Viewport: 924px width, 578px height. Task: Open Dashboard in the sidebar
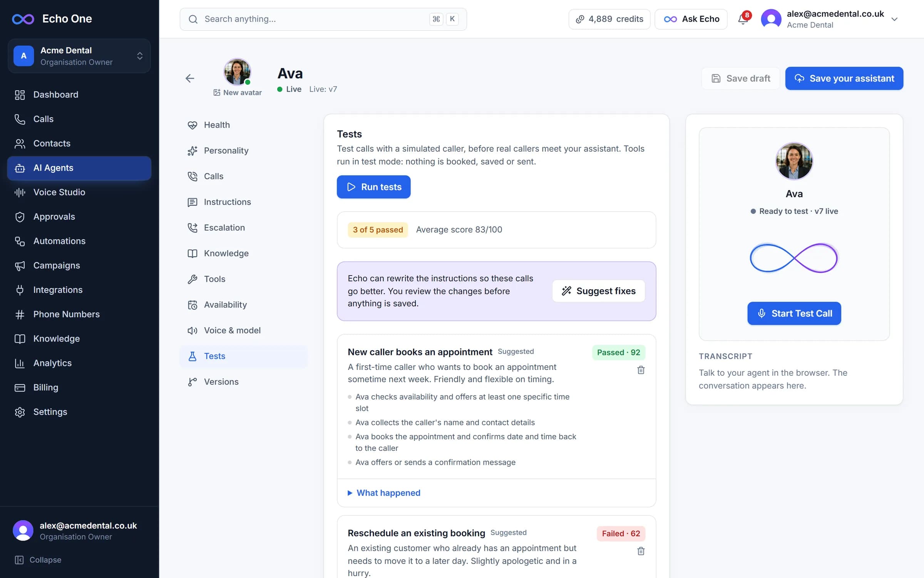[x=79, y=94]
